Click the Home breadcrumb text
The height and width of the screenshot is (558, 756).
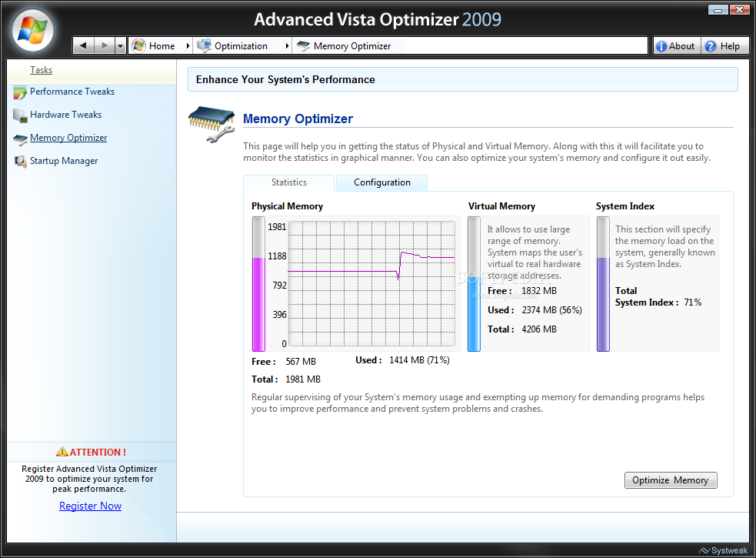[162, 46]
